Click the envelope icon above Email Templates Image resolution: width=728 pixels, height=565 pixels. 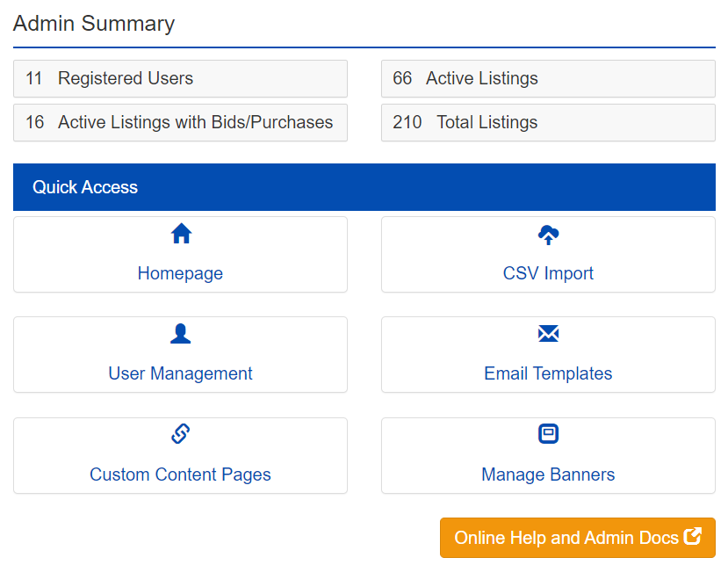(548, 334)
